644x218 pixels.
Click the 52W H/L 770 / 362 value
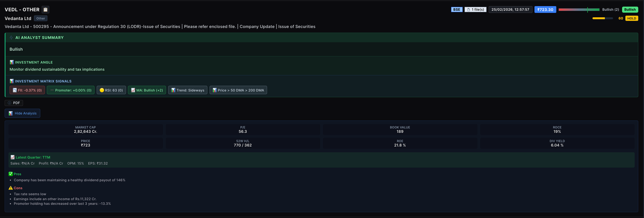point(243,145)
